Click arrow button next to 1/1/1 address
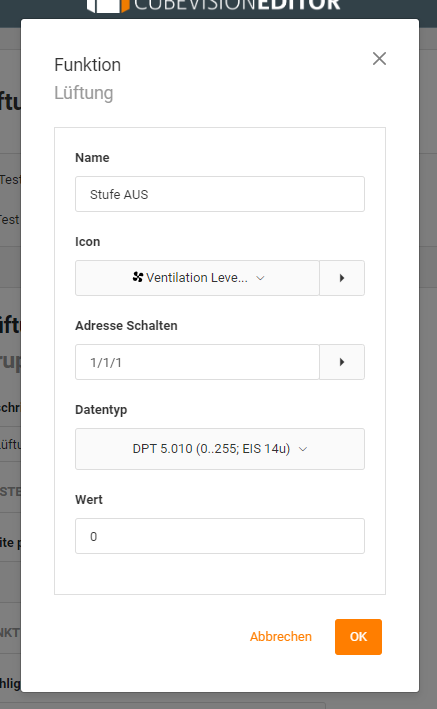This screenshot has width=437, height=709. coord(342,362)
